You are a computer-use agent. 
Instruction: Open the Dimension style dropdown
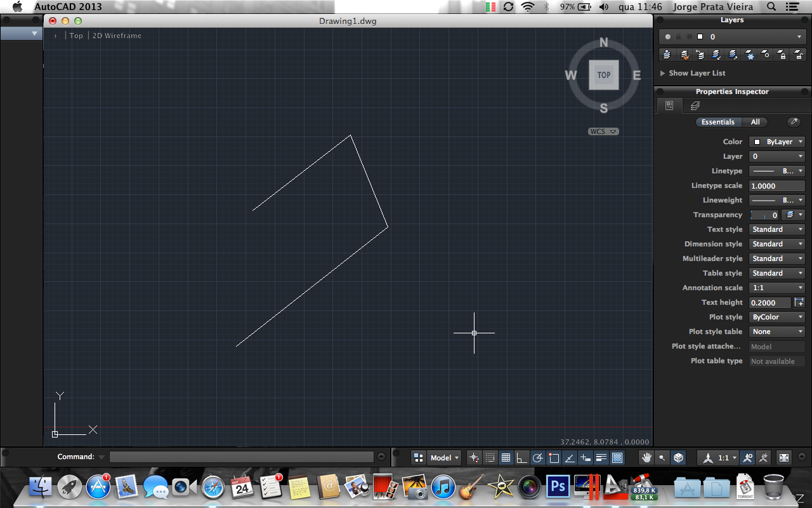coord(777,244)
